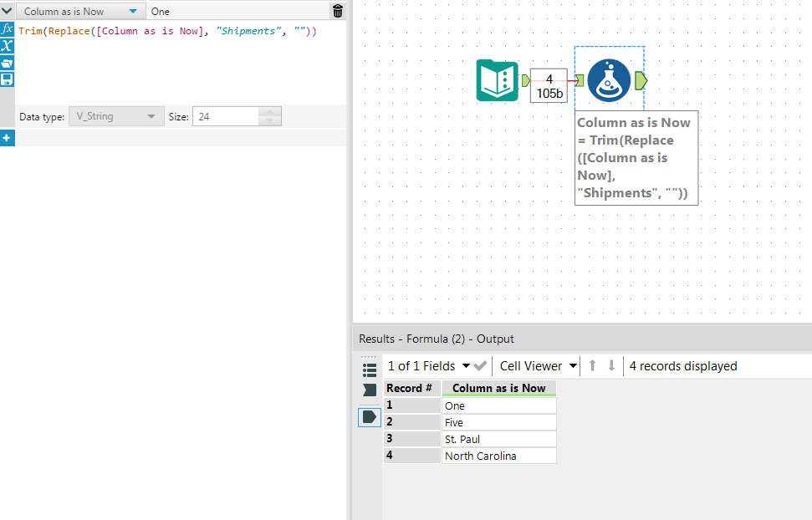Screen dimensions: 812x520
Task: Increase size with stepper up arrow
Action: pyautogui.click(x=270, y=112)
